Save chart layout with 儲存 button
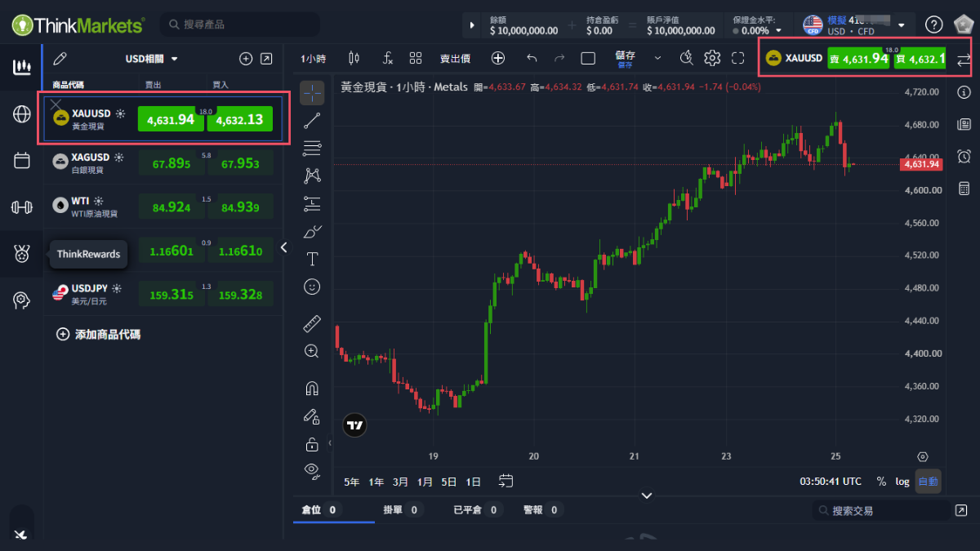This screenshot has height=551, width=980. click(x=625, y=58)
